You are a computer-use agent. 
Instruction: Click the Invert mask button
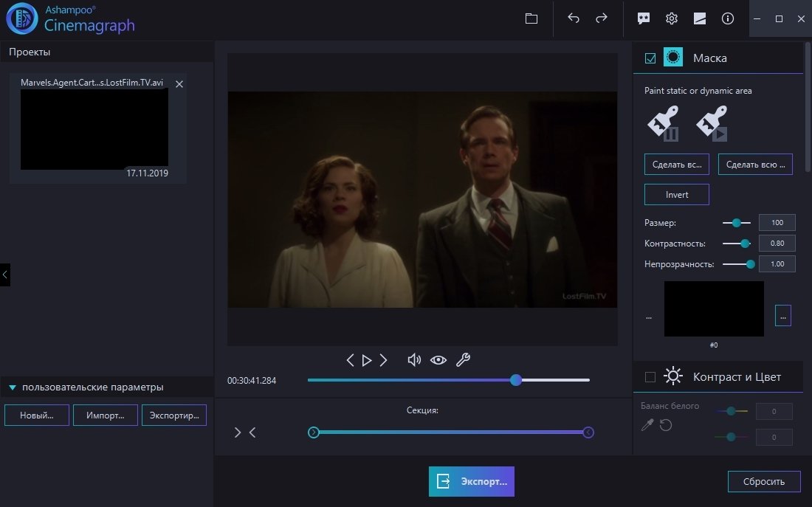click(677, 195)
